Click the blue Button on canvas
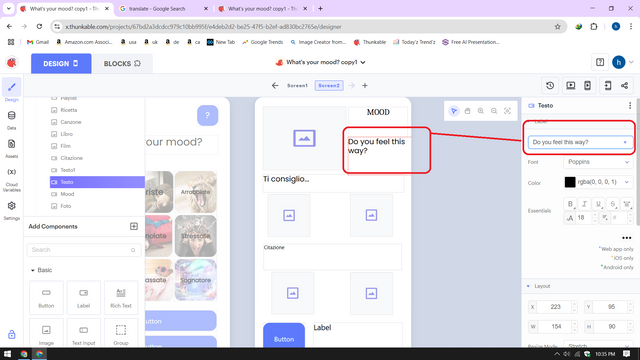 (x=284, y=335)
